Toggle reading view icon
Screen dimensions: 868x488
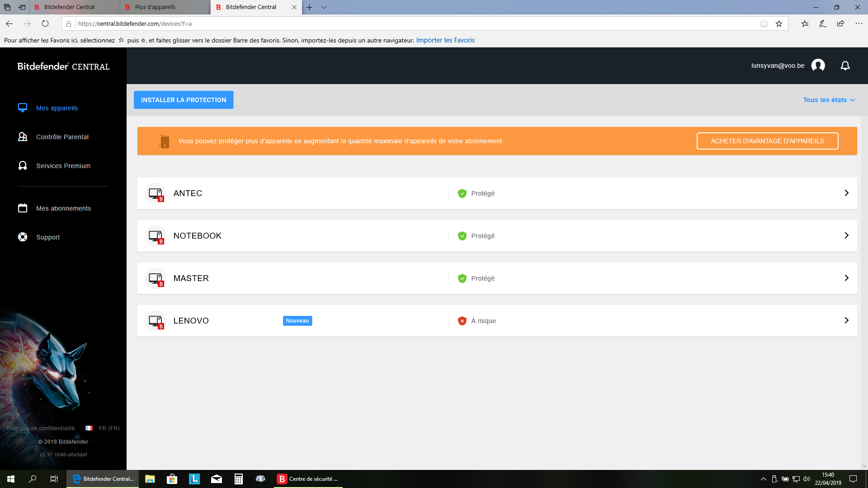tap(764, 23)
